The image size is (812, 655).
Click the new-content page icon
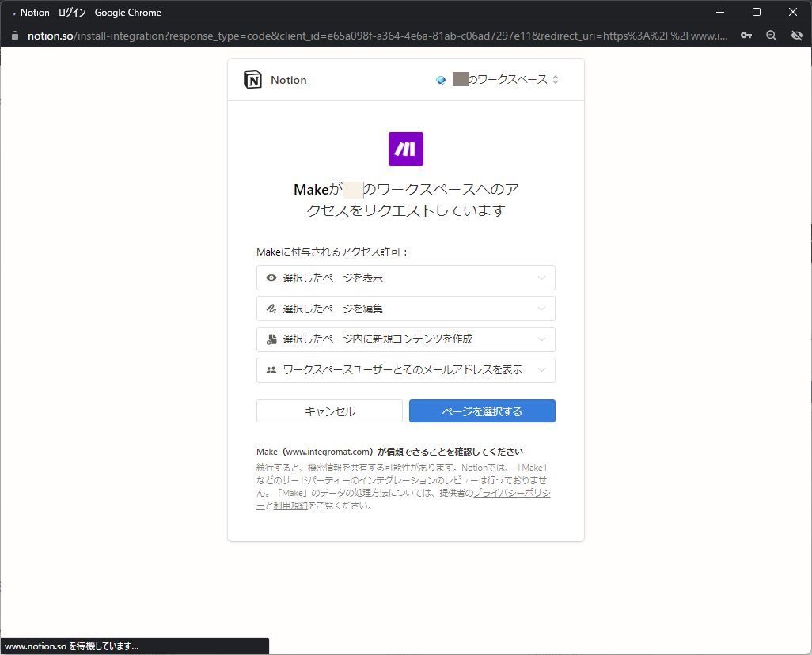point(271,339)
